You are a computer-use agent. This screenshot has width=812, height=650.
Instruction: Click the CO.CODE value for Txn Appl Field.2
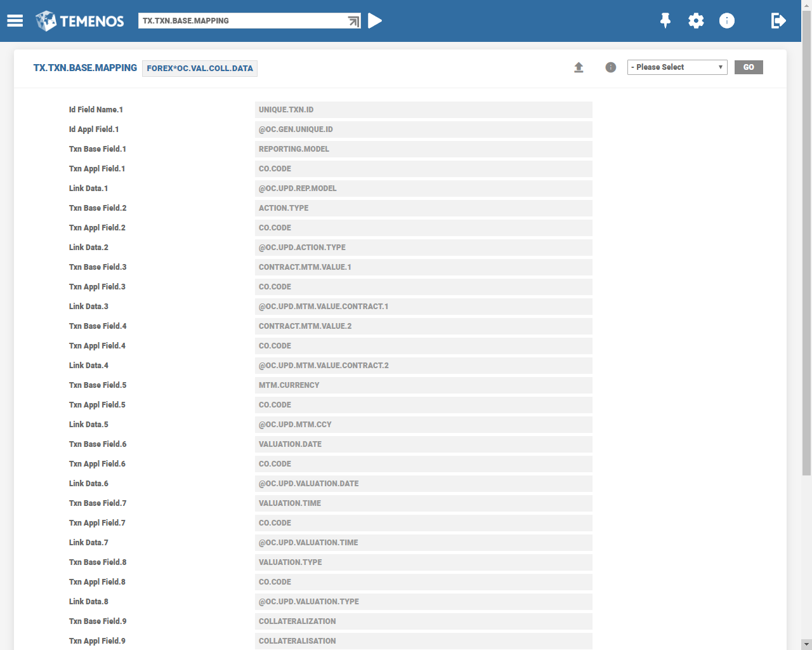click(x=424, y=228)
